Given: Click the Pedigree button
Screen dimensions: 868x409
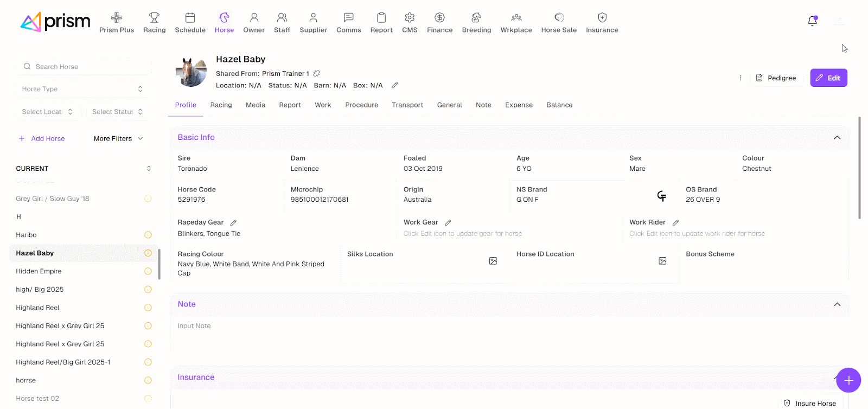Looking at the screenshot, I should pyautogui.click(x=776, y=78).
